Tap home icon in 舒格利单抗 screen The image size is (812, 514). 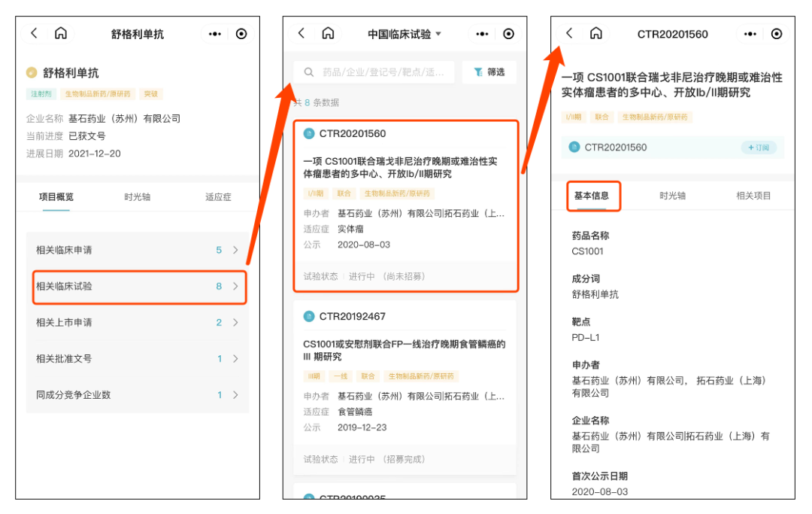point(61,34)
